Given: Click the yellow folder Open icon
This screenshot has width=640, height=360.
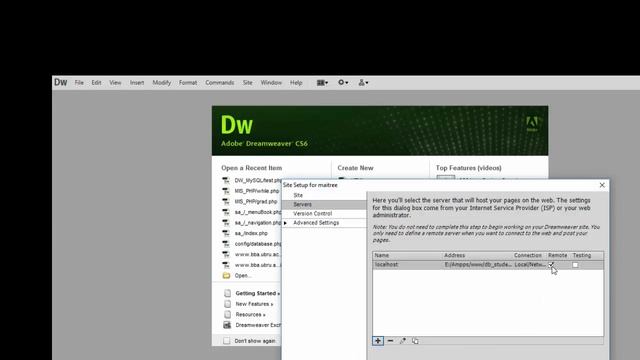Looking at the screenshot, I should tap(226, 276).
